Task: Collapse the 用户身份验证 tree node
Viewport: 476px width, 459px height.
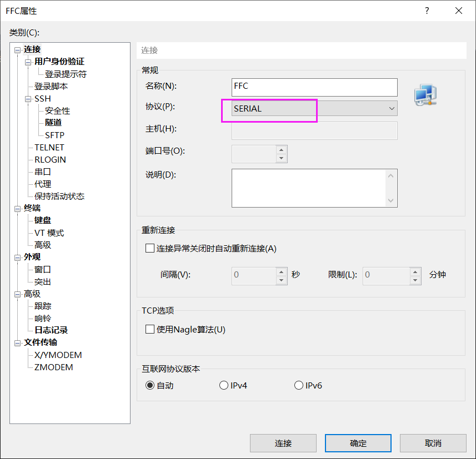Action: click(x=28, y=62)
